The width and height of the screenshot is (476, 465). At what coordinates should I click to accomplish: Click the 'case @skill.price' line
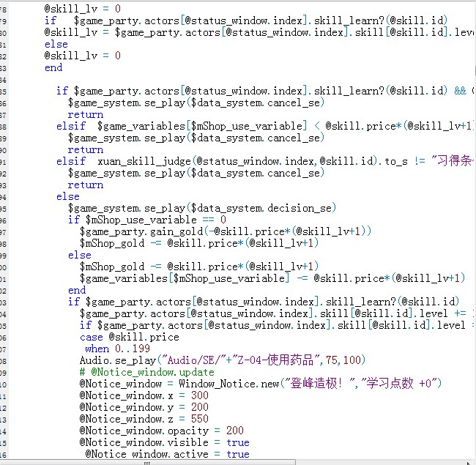tap(130, 337)
